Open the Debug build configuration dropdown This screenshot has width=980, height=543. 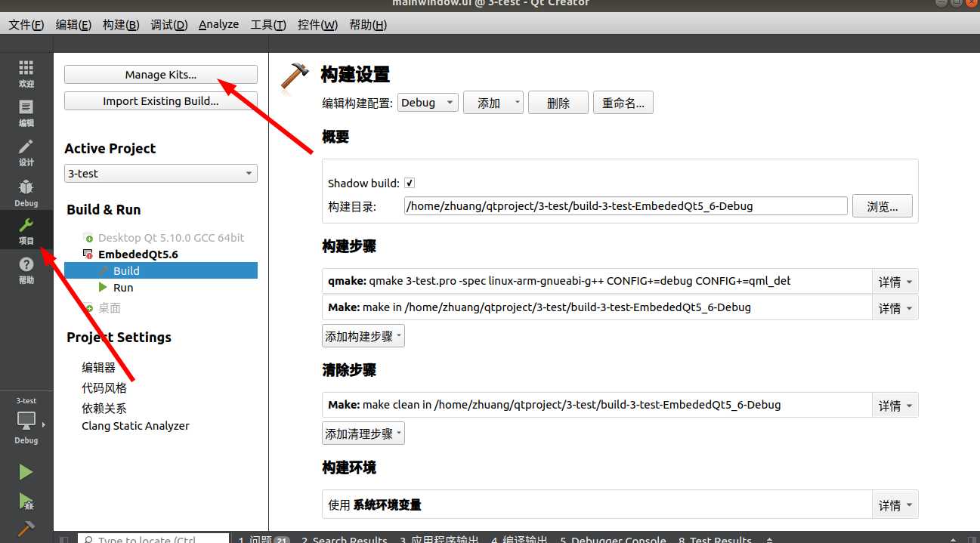(428, 103)
